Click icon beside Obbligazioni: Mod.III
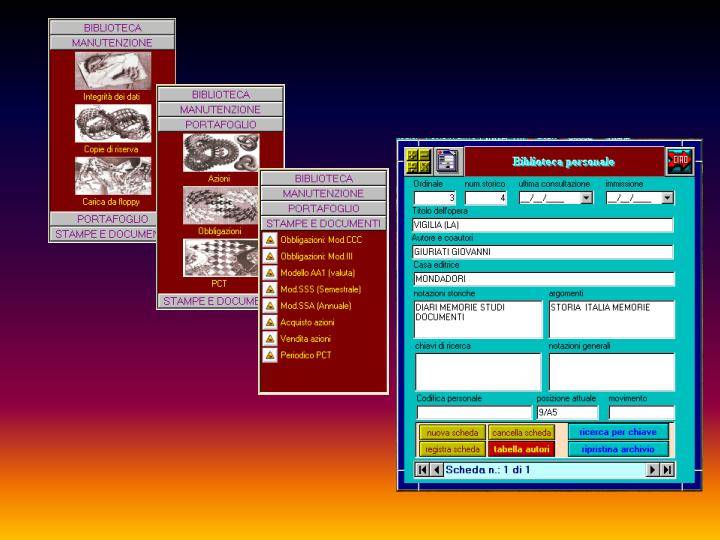The height and width of the screenshot is (540, 720). click(270, 256)
